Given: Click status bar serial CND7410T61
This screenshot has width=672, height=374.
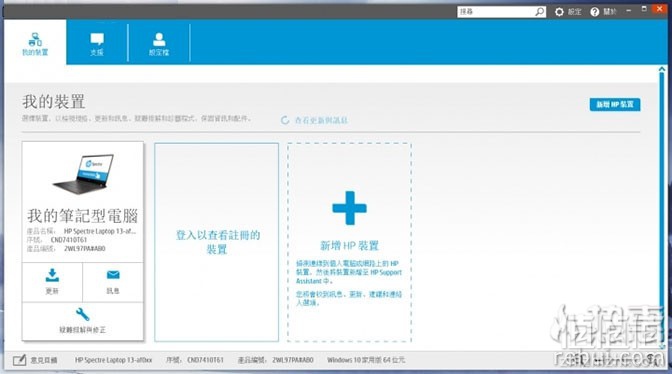Looking at the screenshot, I should pyautogui.click(x=205, y=360).
